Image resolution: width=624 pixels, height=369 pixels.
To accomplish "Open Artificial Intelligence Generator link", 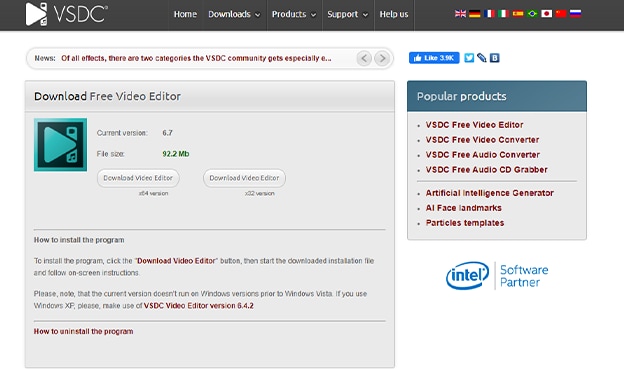I will 489,193.
